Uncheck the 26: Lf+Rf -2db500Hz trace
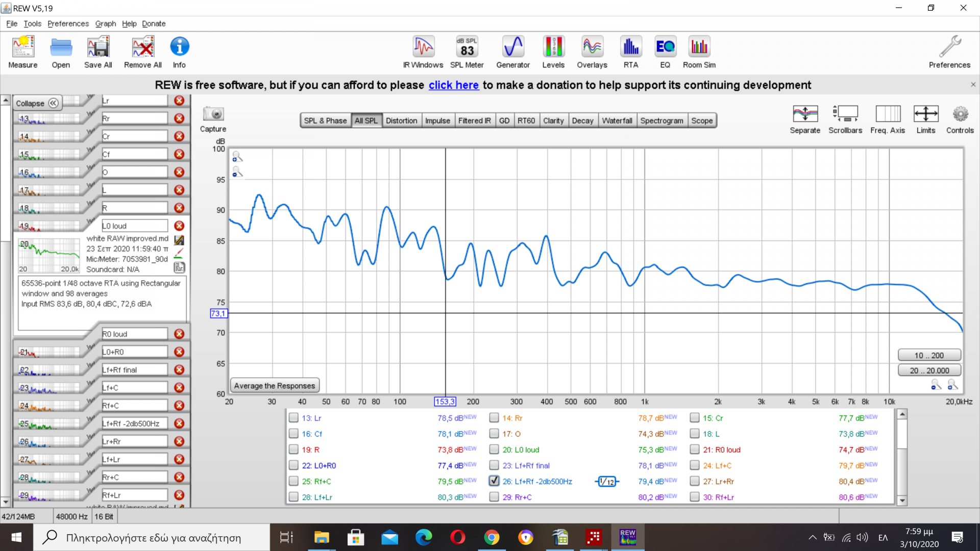This screenshot has height=551, width=980. point(494,481)
